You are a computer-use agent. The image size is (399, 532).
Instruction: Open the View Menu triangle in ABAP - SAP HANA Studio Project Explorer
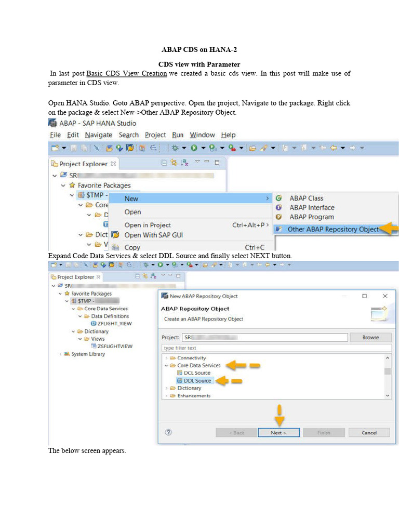197,162
